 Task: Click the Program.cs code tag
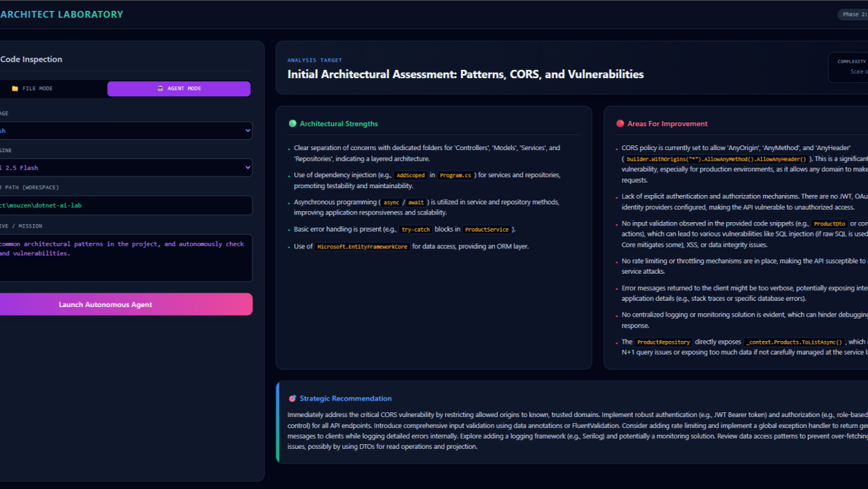pos(456,175)
